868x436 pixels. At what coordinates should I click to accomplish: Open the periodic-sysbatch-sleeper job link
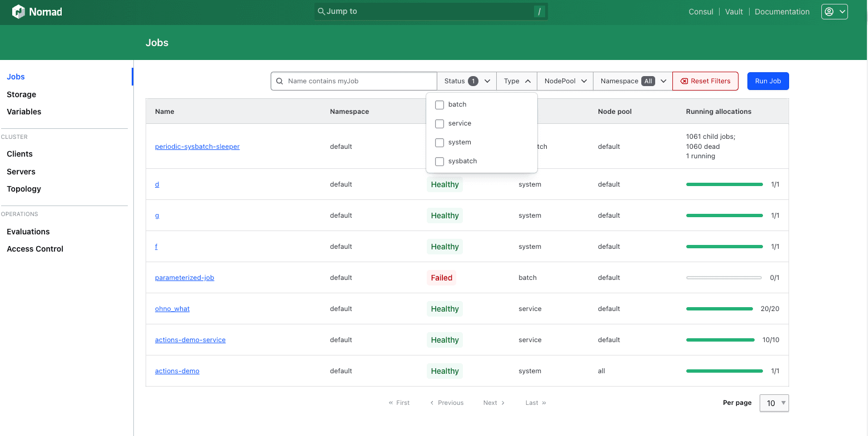point(197,147)
